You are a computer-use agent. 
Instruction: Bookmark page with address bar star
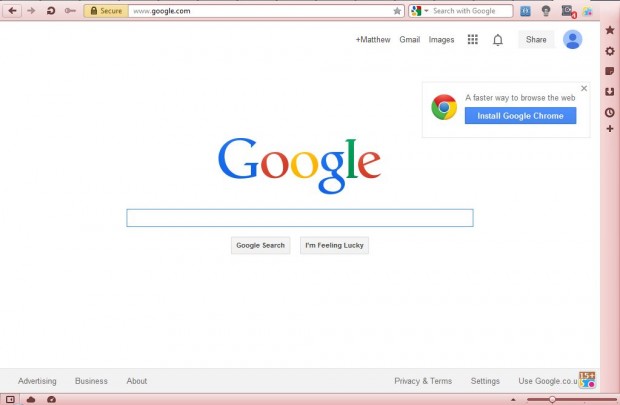pos(397,11)
